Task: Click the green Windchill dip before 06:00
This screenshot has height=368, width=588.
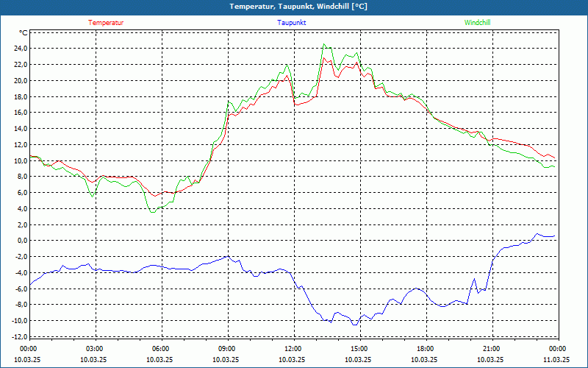Action: (153, 213)
